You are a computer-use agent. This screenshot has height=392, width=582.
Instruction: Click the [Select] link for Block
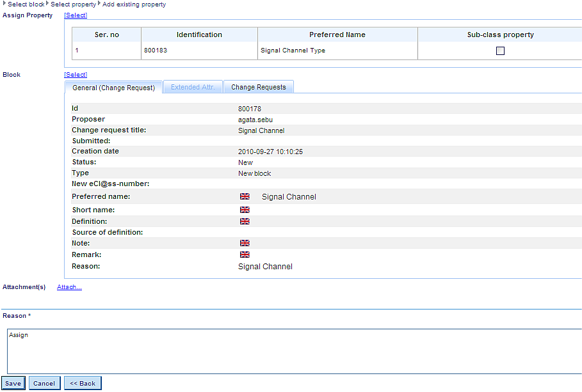76,75
